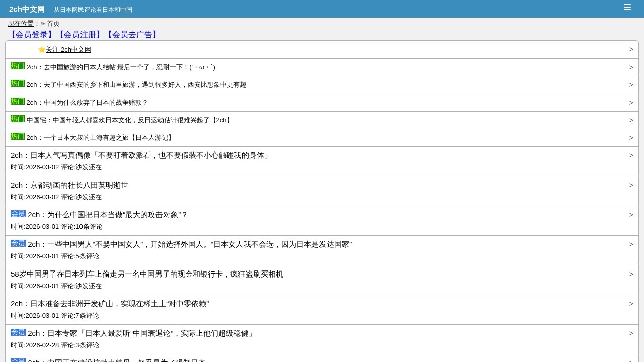
Task: Open 会员去广告 remove ads link
Action: pos(132,35)
